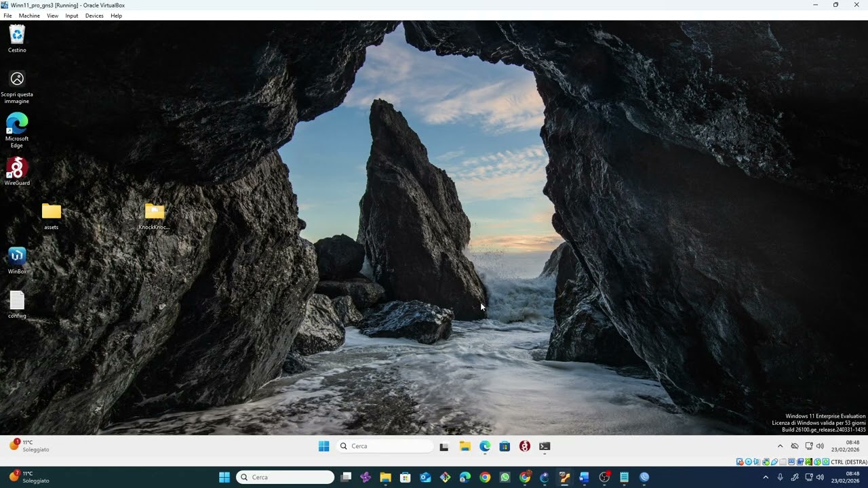Open File Explorer in the guest taskbar
868x488 pixels.
point(465,446)
